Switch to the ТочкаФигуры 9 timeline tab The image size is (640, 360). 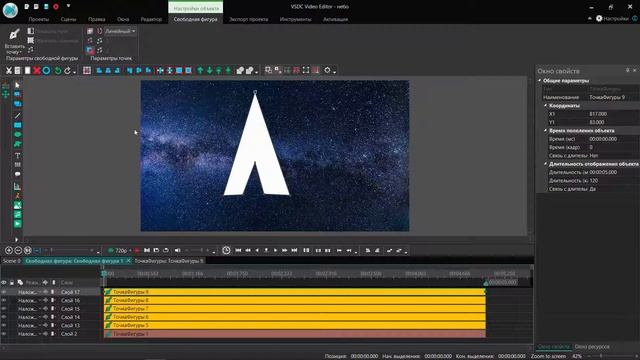[x=169, y=261]
